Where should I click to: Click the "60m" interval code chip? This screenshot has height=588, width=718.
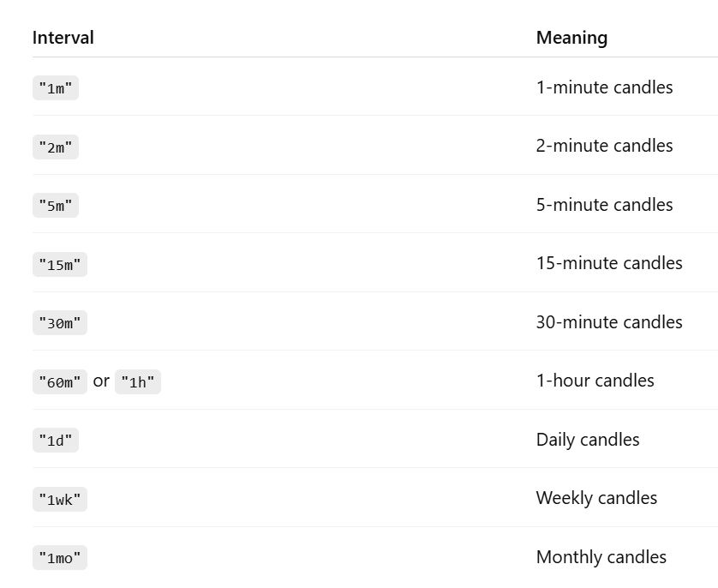point(60,382)
